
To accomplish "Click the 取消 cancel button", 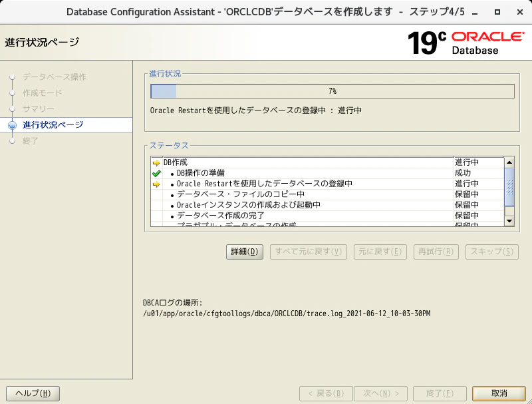I will [499, 393].
